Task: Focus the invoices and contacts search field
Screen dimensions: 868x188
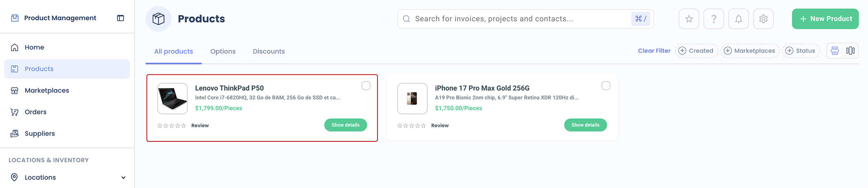Action: 520,19
